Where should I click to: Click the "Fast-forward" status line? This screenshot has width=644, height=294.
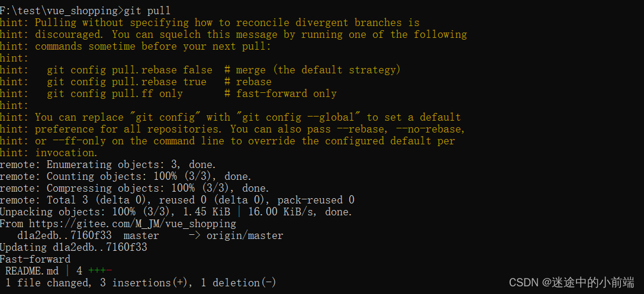pyautogui.click(x=35, y=259)
